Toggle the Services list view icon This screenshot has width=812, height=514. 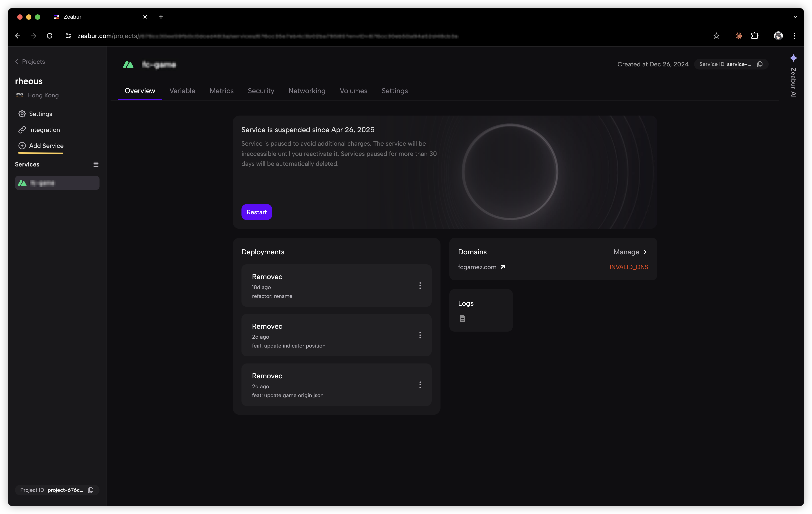(96, 164)
